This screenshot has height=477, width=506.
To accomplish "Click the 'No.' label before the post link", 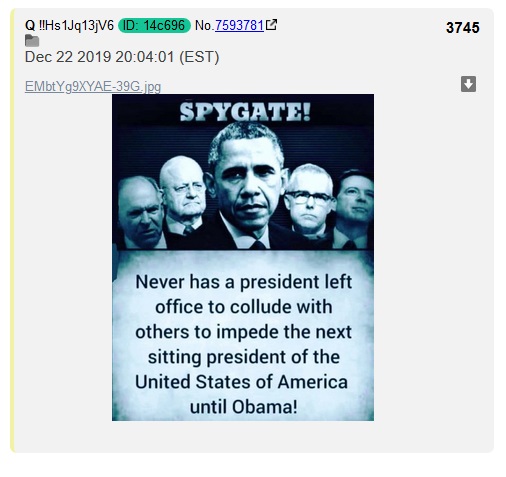I will click(x=204, y=25).
